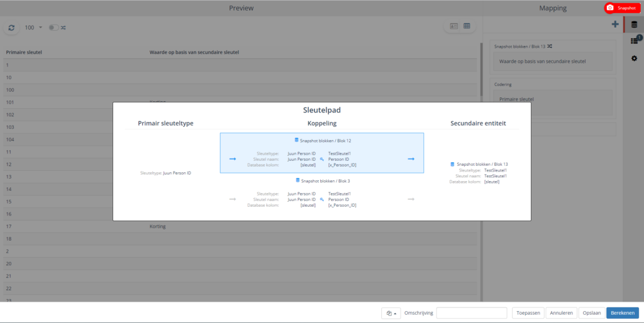Click the database icon beside Blok 3 title

297,180
